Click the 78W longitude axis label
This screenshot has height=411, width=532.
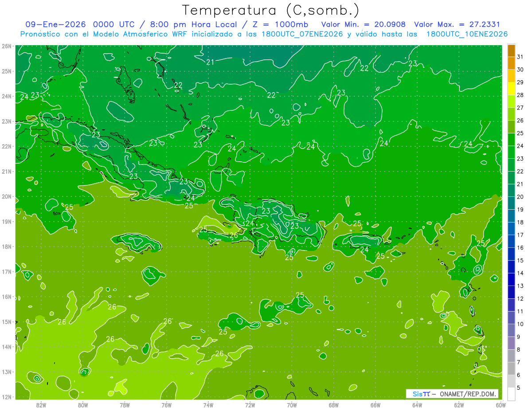point(125,405)
